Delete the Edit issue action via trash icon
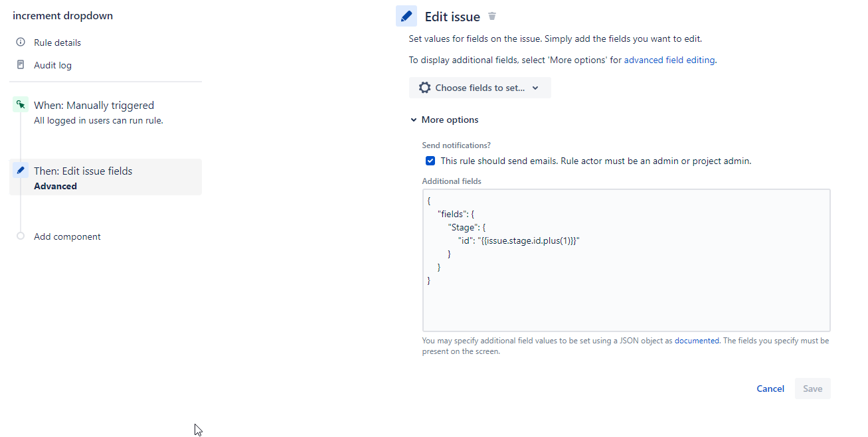This screenshot has height=437, width=868. 491,15
